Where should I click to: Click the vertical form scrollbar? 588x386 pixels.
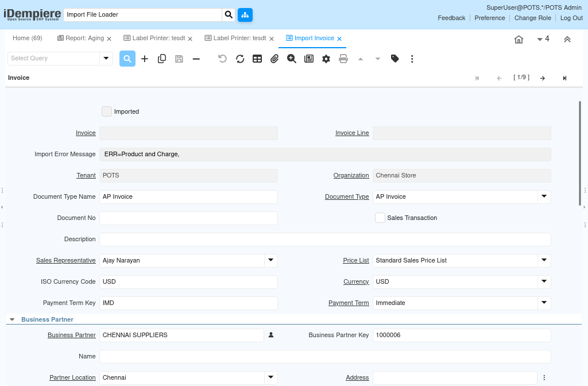click(x=580, y=153)
